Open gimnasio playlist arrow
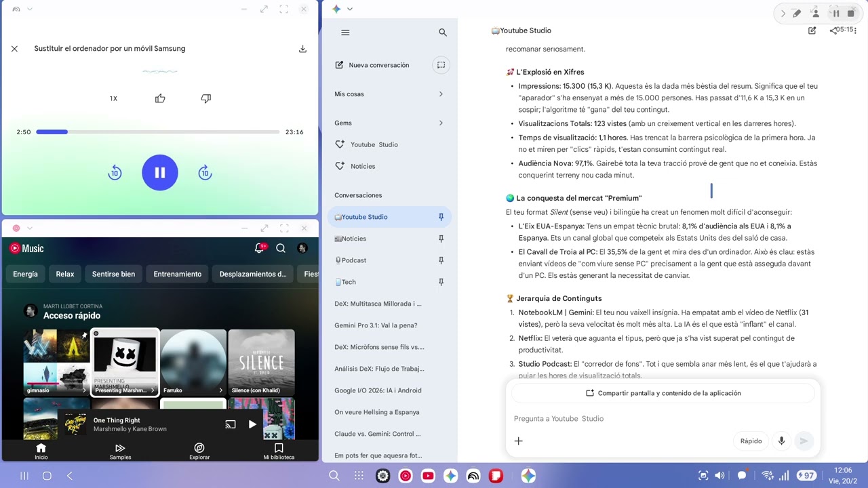The height and width of the screenshot is (488, 868). pyautogui.click(x=84, y=390)
